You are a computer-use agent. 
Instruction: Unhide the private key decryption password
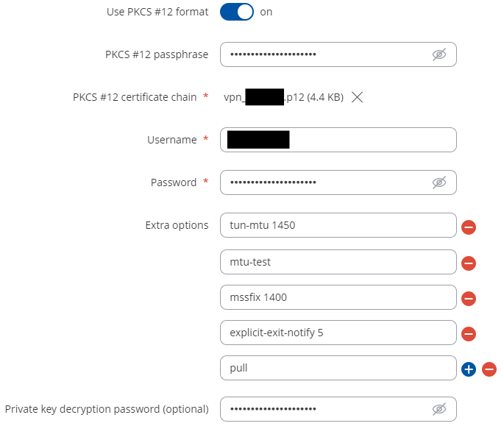click(439, 409)
